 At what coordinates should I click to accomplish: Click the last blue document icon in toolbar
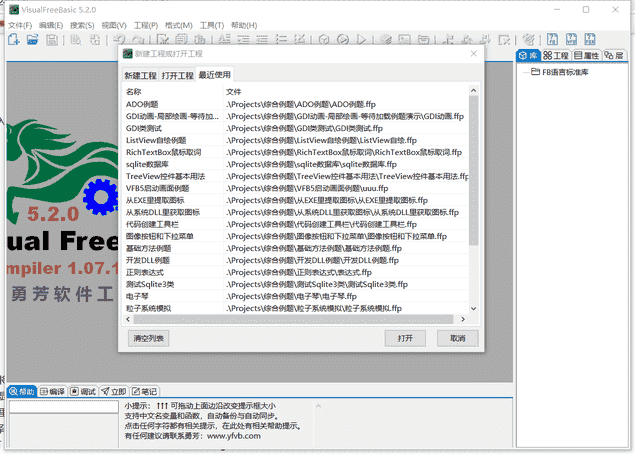(x=590, y=39)
